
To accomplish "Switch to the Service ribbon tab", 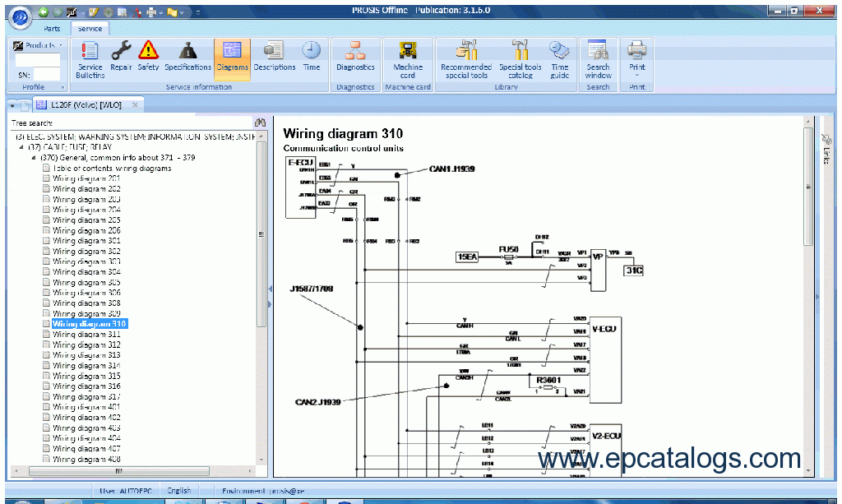I will coord(90,29).
